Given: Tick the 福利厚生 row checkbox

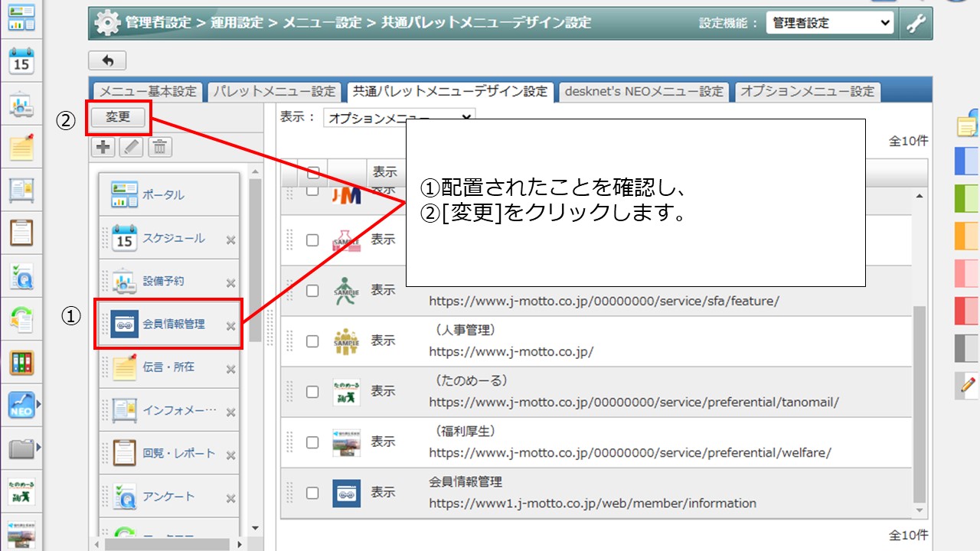Looking at the screenshot, I should coord(312,442).
